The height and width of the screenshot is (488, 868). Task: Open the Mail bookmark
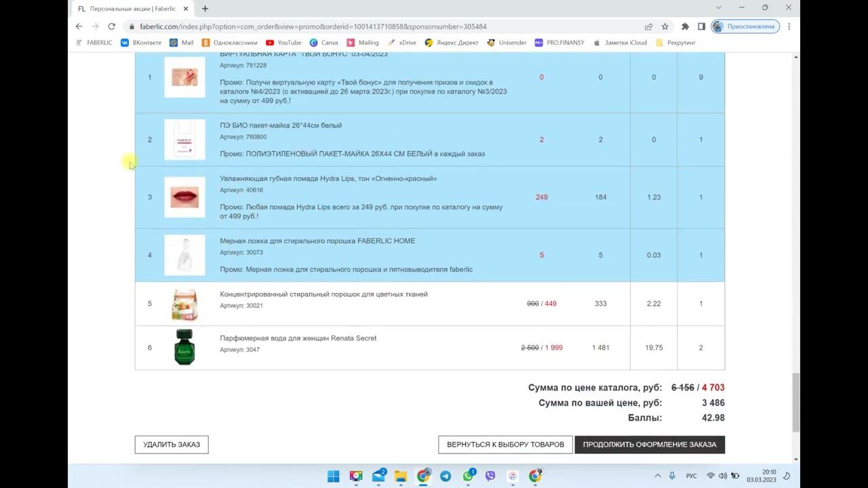[182, 43]
